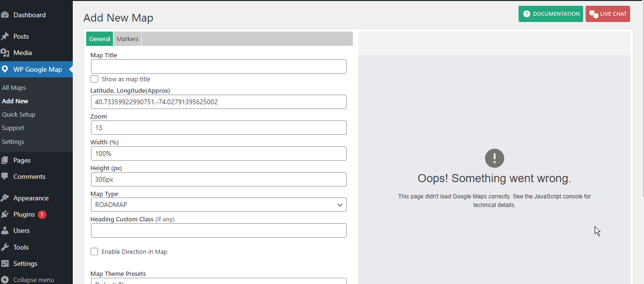Collapse the admin sidebar menu
The image size is (644, 284).
pos(28,280)
